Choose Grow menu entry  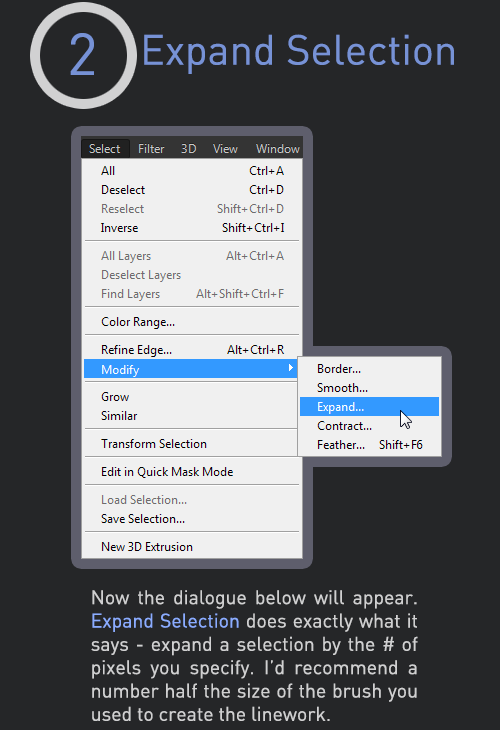click(x=191, y=397)
